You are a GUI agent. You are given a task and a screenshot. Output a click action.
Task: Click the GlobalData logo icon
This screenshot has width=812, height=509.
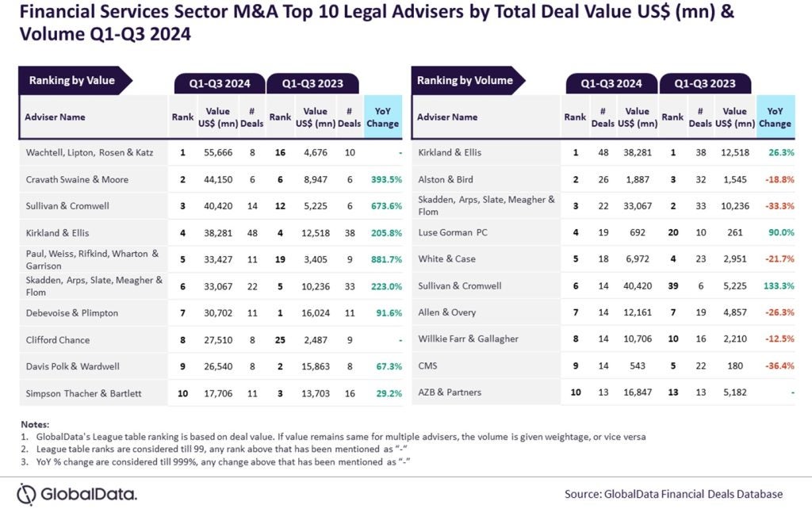(29, 492)
